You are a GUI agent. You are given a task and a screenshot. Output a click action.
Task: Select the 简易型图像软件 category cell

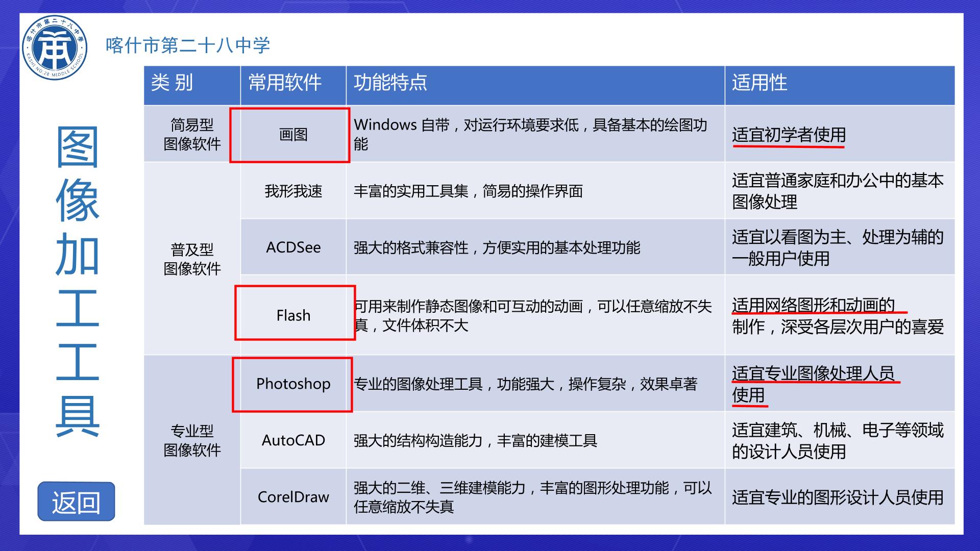[x=192, y=134]
